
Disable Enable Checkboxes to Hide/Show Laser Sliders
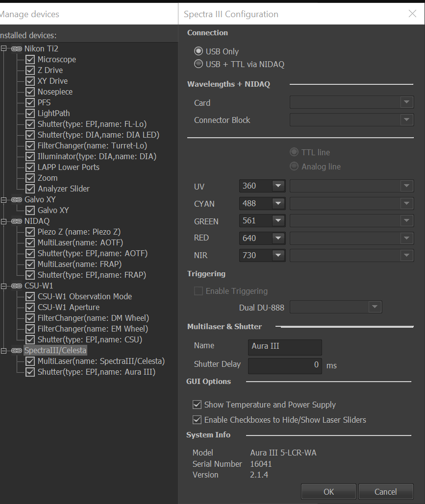198,420
